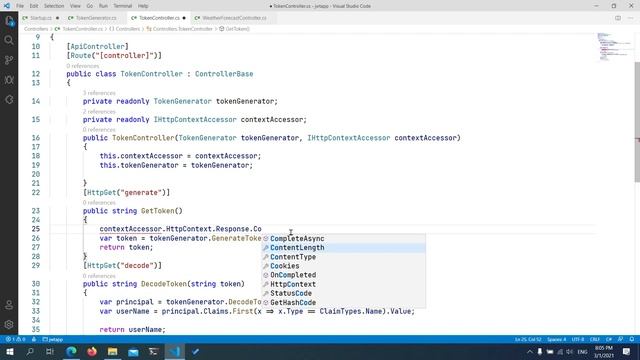This screenshot has height=360, width=640.
Task: Launch Microsoft Edge from taskbar
Action: point(71,351)
